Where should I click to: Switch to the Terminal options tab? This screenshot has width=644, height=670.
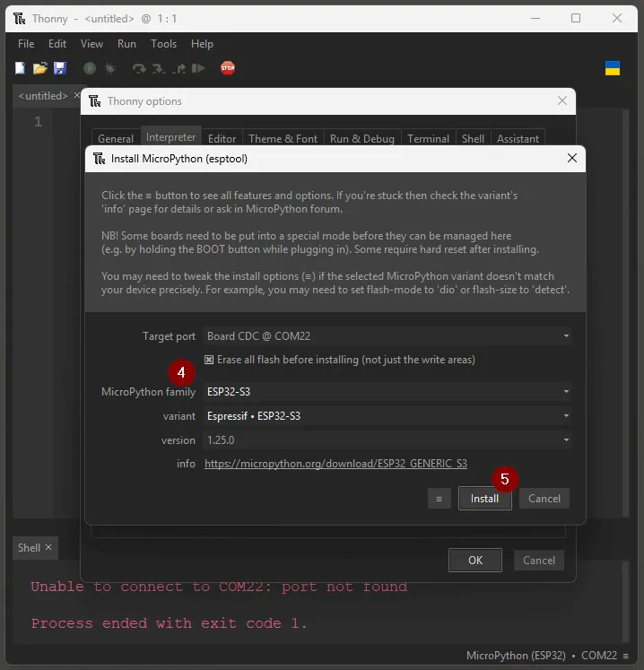428,138
